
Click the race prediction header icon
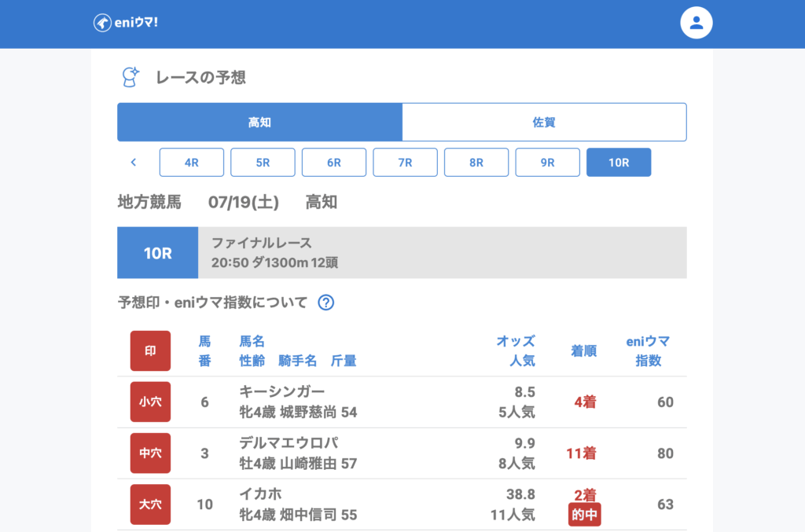coord(130,77)
